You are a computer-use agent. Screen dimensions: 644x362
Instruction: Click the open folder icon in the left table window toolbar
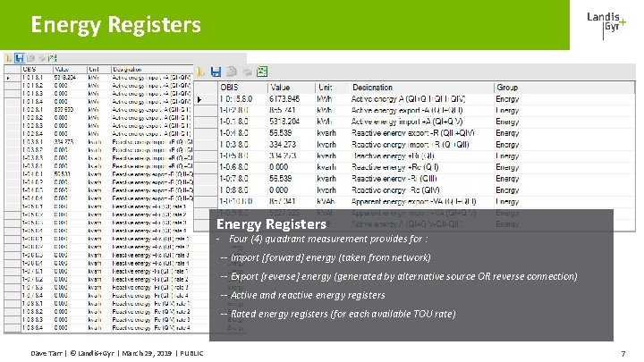coord(8,58)
